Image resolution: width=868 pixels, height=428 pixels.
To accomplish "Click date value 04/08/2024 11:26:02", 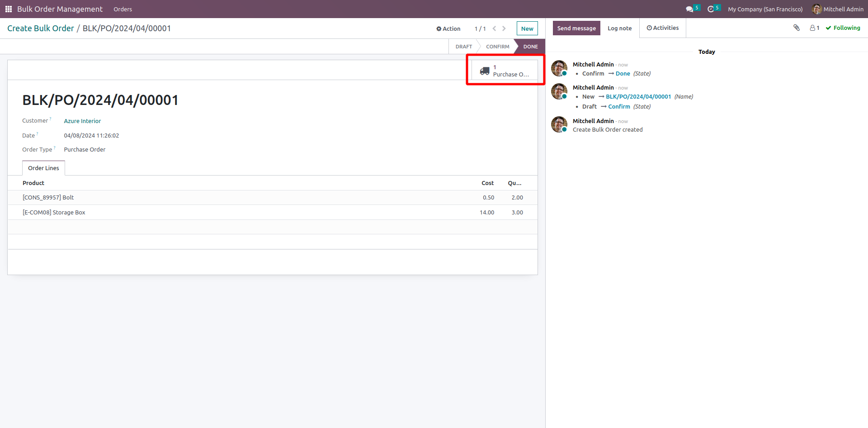I will click(91, 136).
